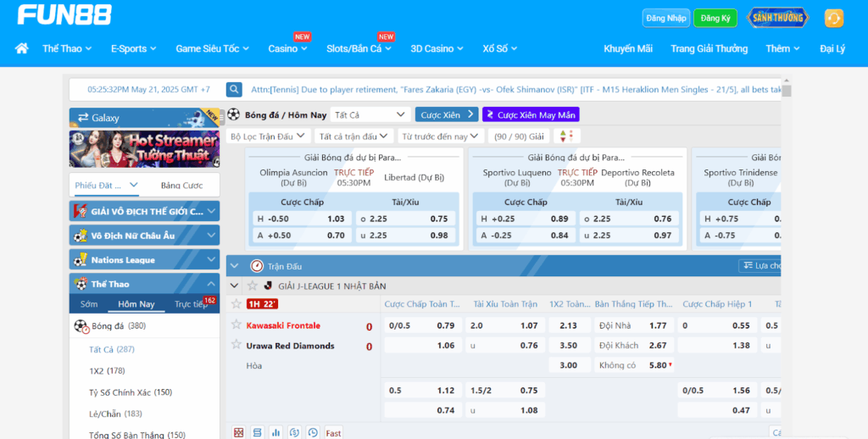Screen dimensions: 868x439
Task: Collapse the Trận Đấu section chevron
Action: (235, 266)
